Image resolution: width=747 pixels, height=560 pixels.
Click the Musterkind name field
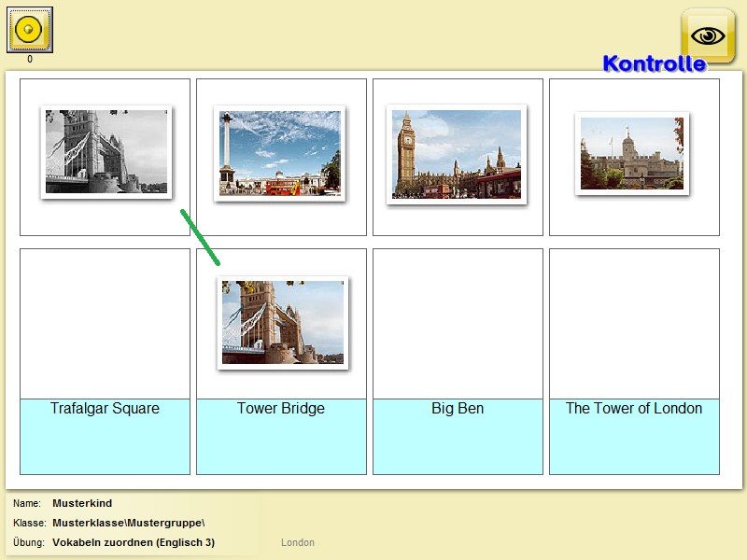pyautogui.click(x=82, y=504)
